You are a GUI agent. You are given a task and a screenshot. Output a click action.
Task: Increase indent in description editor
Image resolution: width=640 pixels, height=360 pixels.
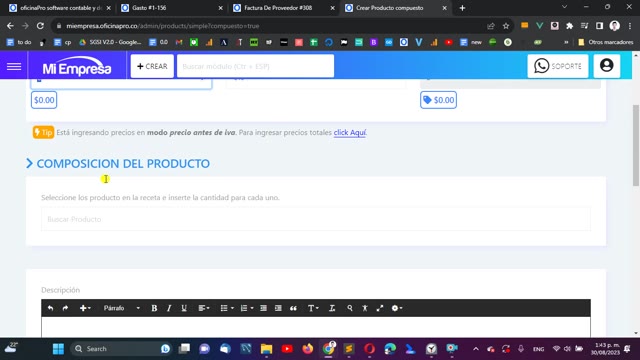pyautogui.click(x=278, y=308)
